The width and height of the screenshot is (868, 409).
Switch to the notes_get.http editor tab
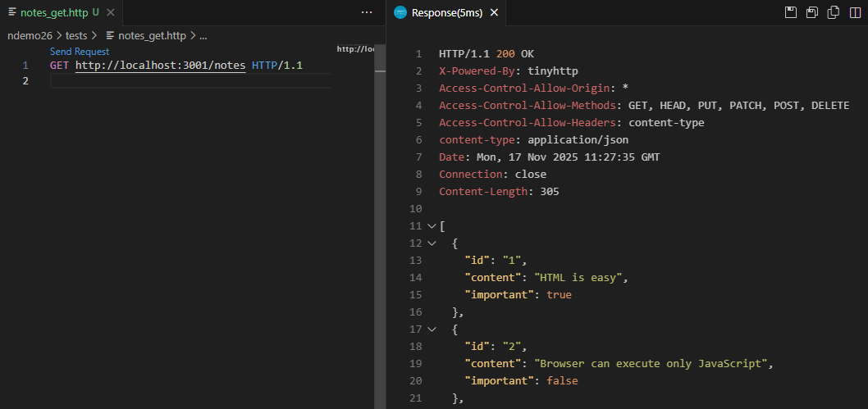pos(53,13)
